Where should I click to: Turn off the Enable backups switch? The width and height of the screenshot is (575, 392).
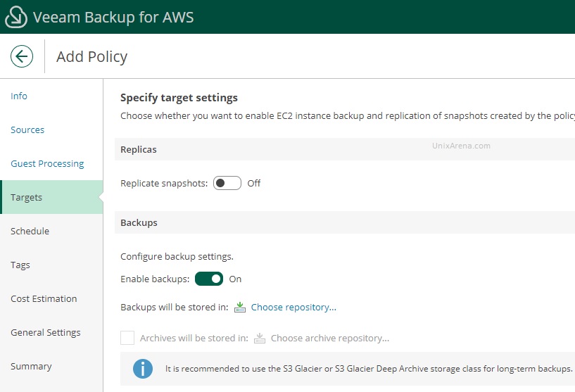pos(209,279)
